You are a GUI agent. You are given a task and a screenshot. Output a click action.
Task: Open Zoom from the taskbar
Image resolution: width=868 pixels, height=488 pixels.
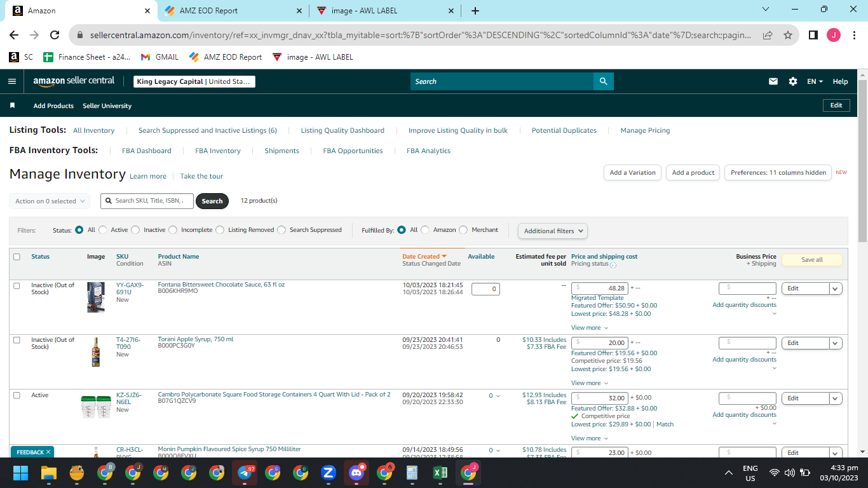point(329,473)
